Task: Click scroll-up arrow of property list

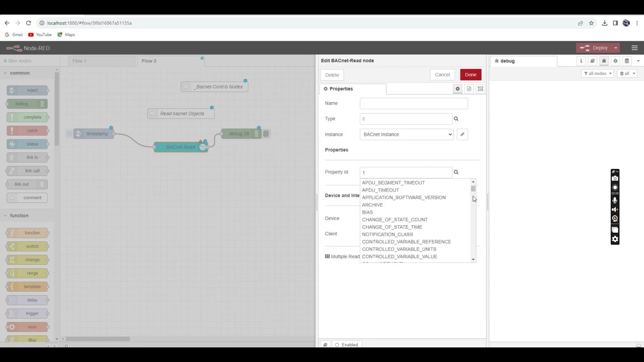Action: (473, 182)
